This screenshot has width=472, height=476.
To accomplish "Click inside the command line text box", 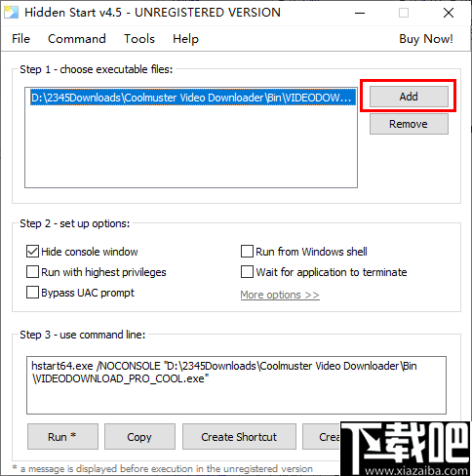I will pos(236,385).
